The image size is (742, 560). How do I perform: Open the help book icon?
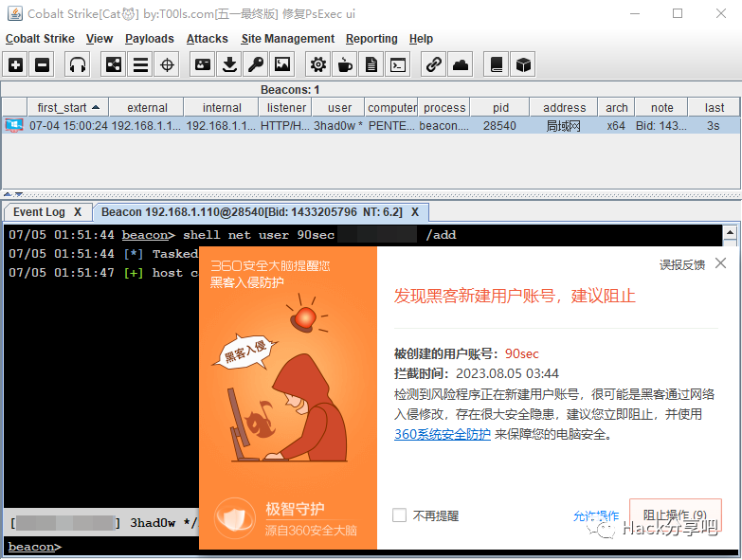point(497,64)
